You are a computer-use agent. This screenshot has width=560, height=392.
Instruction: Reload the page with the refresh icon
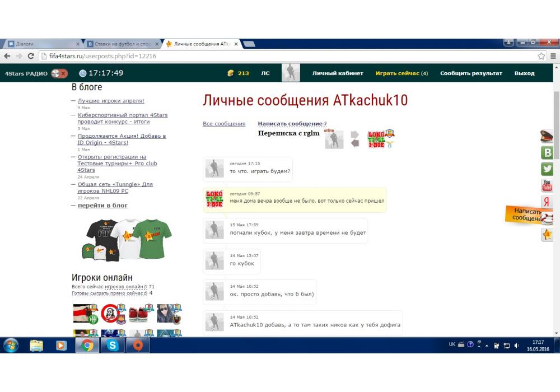(31, 56)
